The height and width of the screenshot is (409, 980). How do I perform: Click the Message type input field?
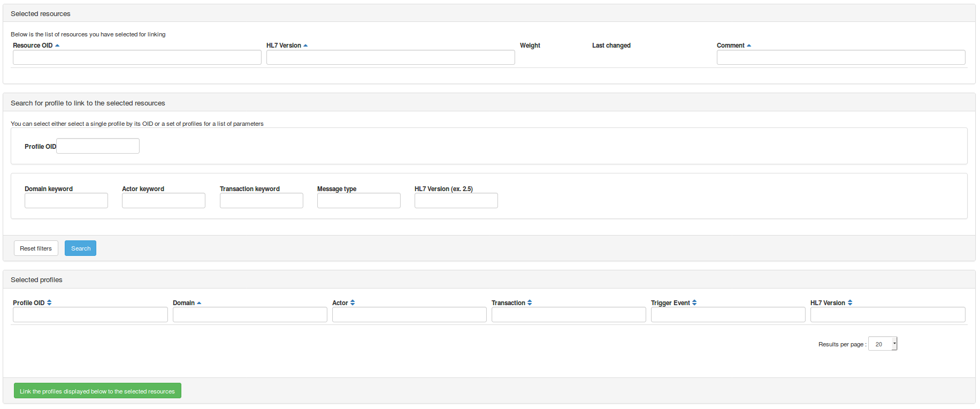359,201
